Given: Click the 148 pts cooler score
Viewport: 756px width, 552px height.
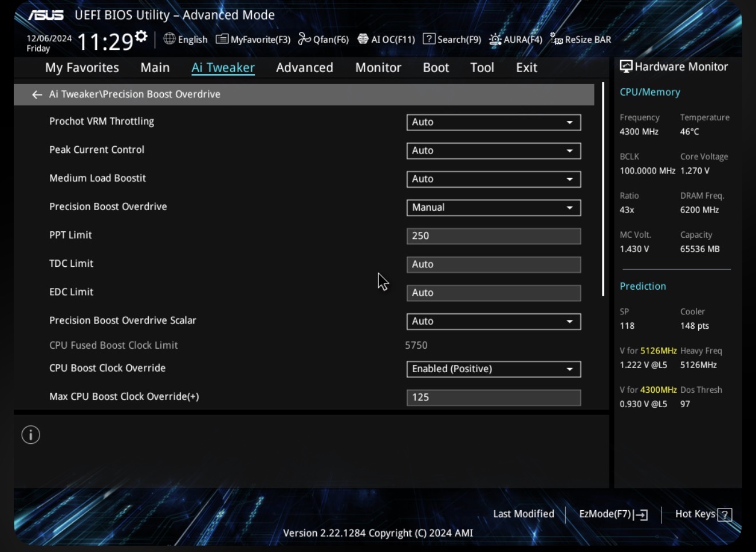Looking at the screenshot, I should 695,326.
